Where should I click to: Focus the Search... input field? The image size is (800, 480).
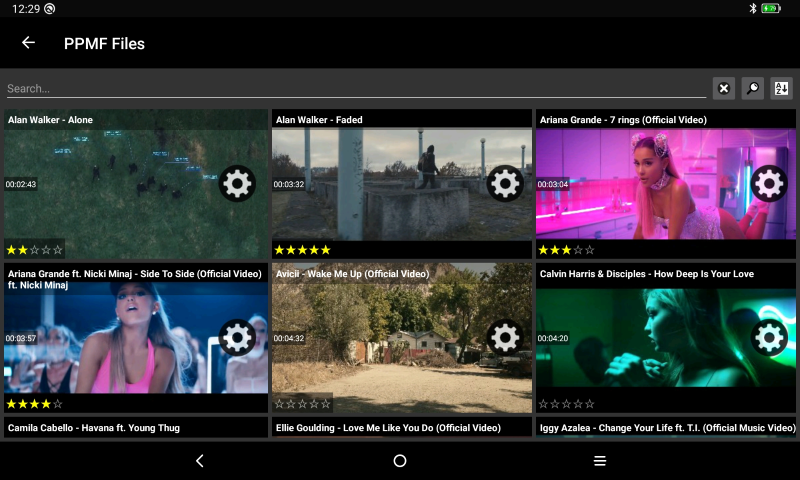click(356, 88)
